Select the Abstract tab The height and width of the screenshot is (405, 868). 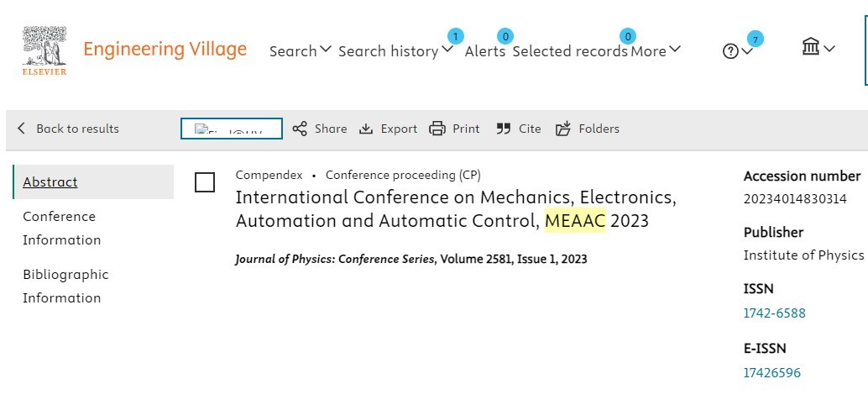[x=93, y=181]
